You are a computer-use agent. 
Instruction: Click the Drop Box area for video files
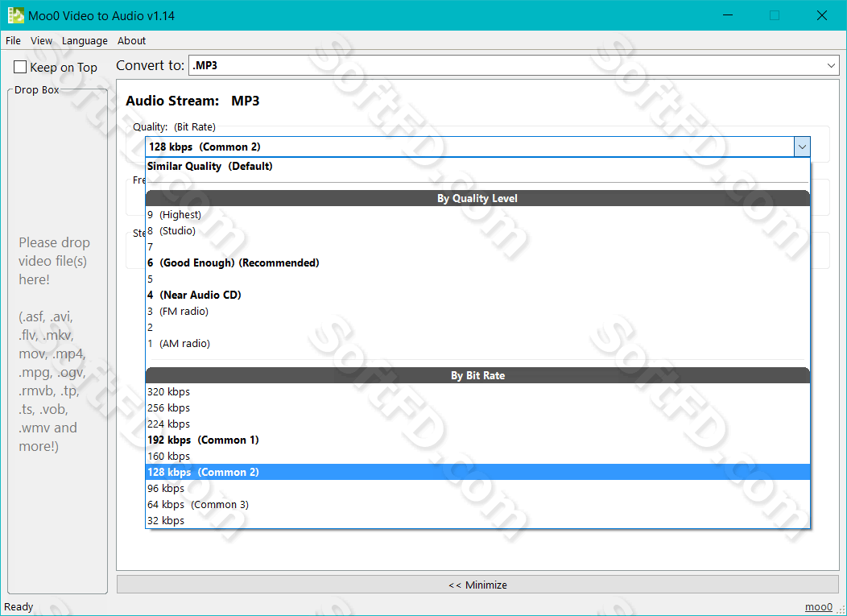(x=57, y=341)
